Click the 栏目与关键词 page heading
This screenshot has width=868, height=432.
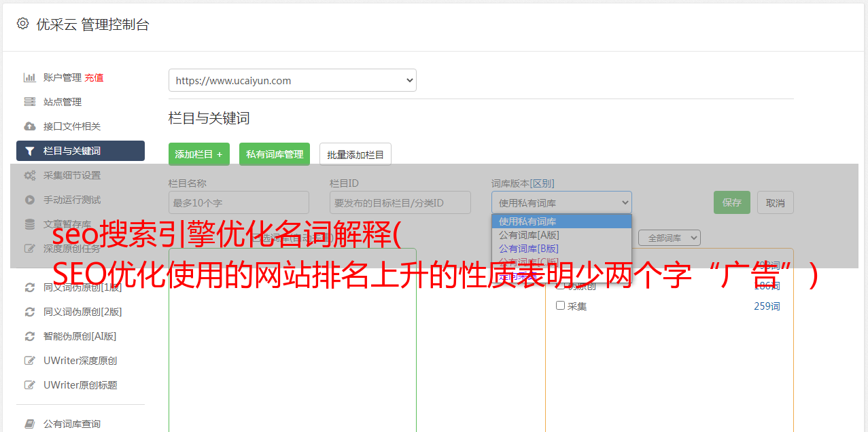(209, 118)
